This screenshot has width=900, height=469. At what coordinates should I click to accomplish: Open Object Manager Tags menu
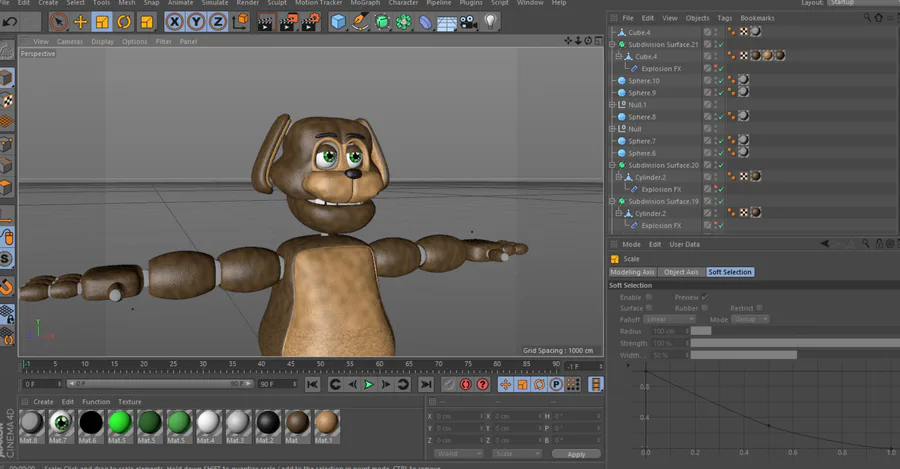click(724, 18)
